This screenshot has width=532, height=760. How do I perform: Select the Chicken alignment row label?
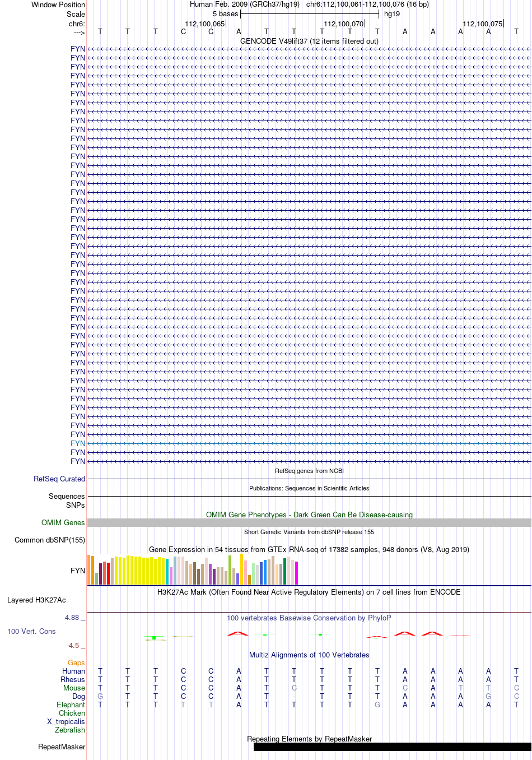click(x=72, y=713)
